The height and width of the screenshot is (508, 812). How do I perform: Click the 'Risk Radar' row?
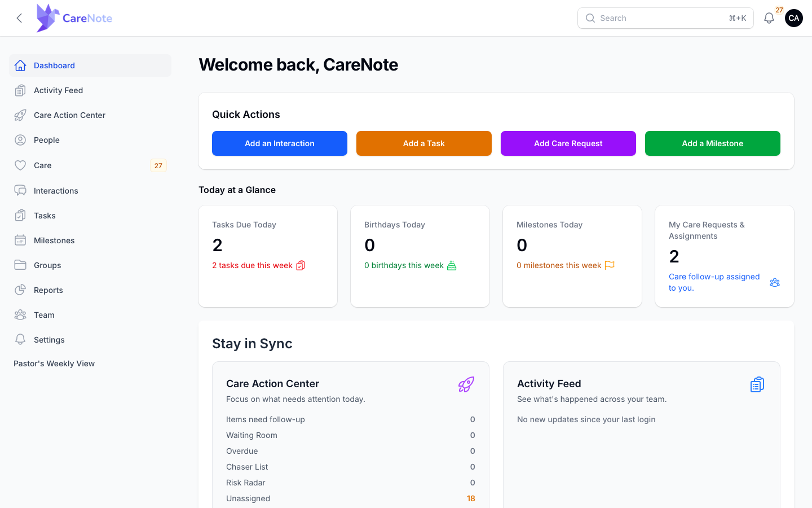click(x=351, y=483)
